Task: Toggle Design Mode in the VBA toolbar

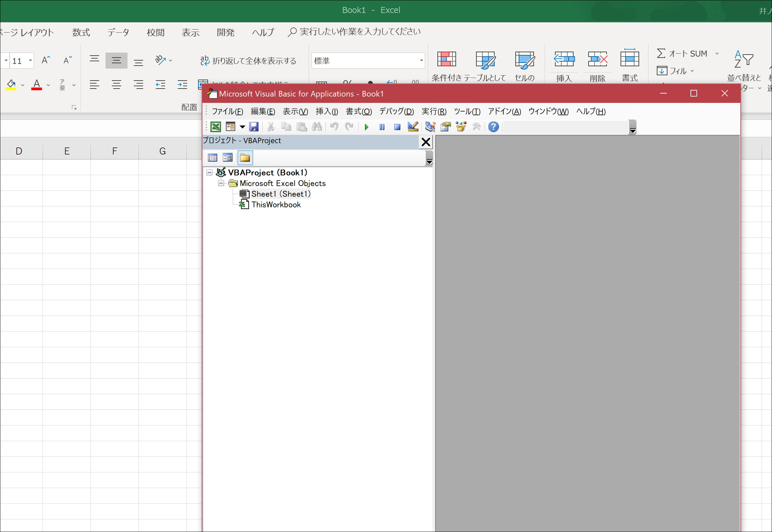Action: point(413,127)
